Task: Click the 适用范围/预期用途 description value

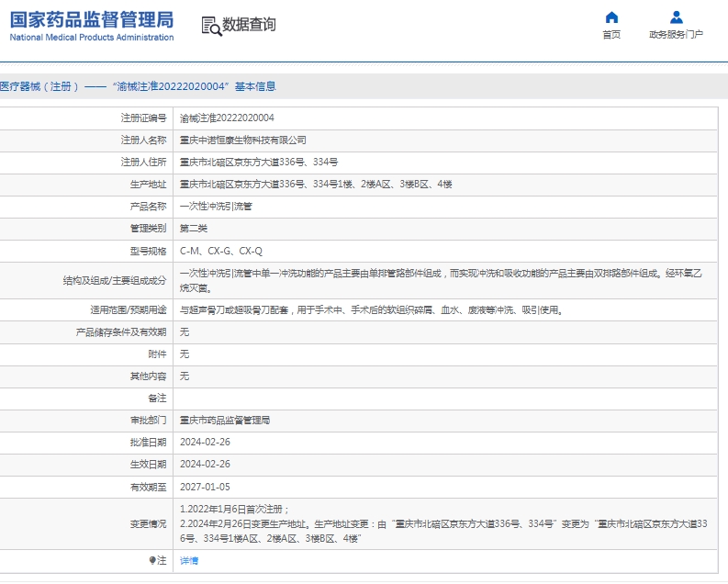Action: [x=372, y=310]
